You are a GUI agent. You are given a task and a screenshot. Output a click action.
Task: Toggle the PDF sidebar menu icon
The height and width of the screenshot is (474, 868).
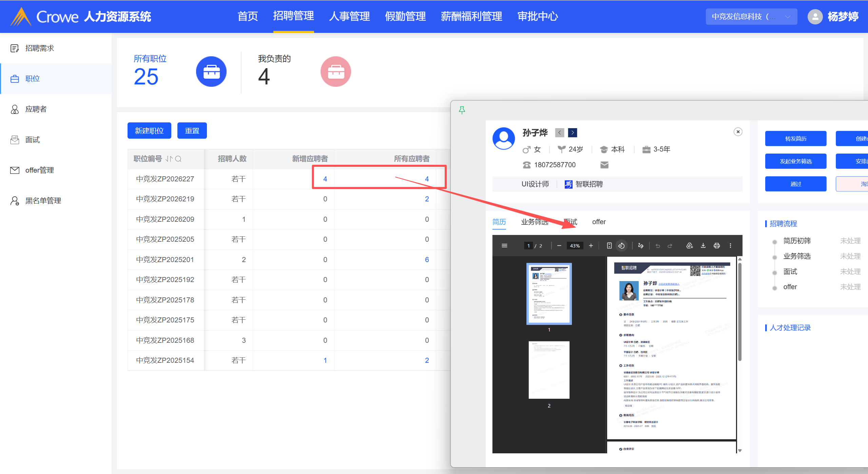tap(504, 245)
